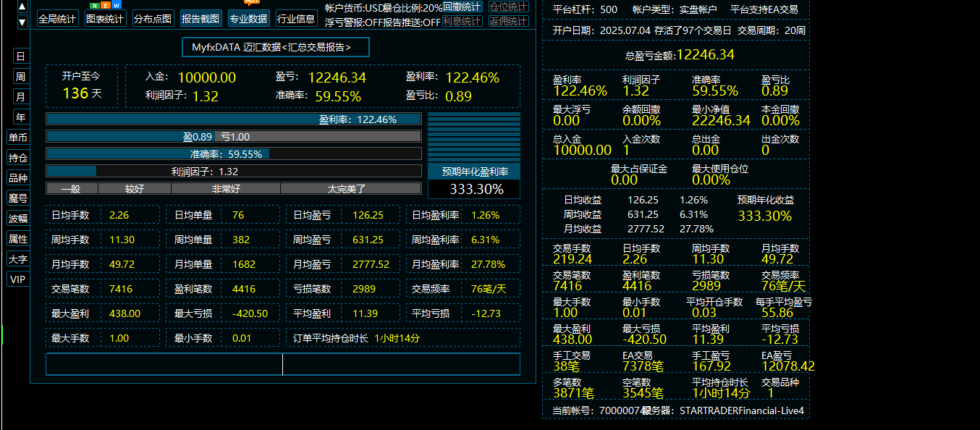Screen dimensions: 980x430
Task: Click the 盈利率: 122.46% progress bar
Action: pos(233,119)
